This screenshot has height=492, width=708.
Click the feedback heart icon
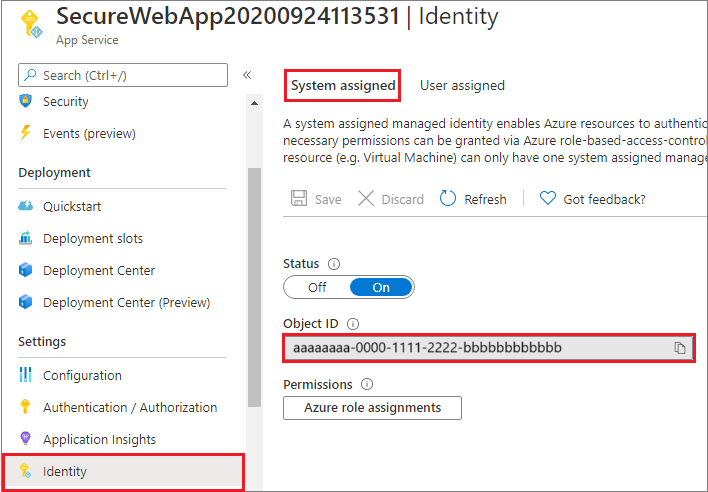click(548, 198)
